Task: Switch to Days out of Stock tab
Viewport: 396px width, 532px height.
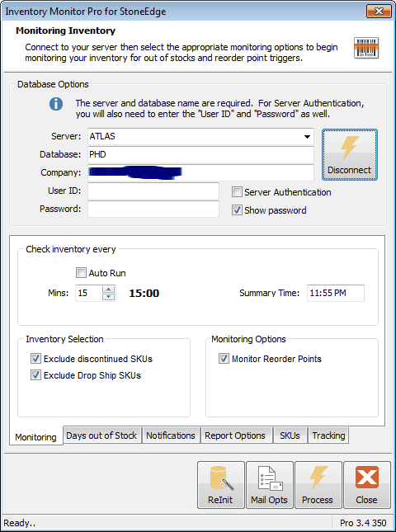Action: point(101,435)
